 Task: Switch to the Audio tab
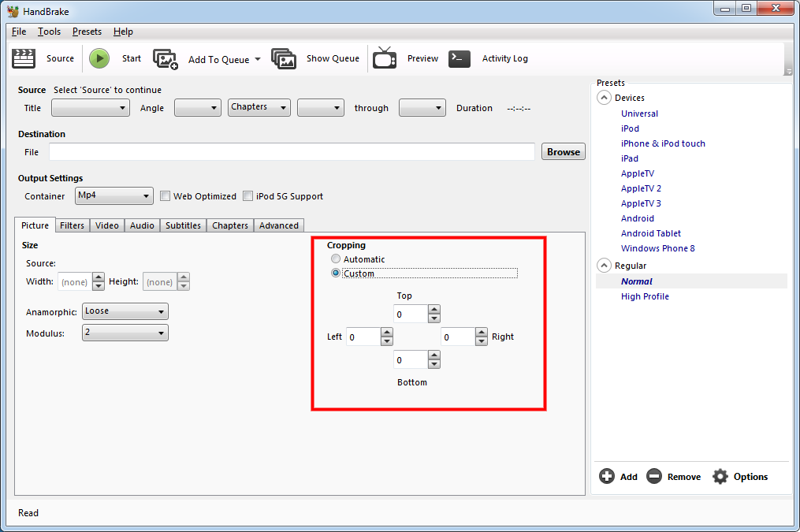point(142,225)
